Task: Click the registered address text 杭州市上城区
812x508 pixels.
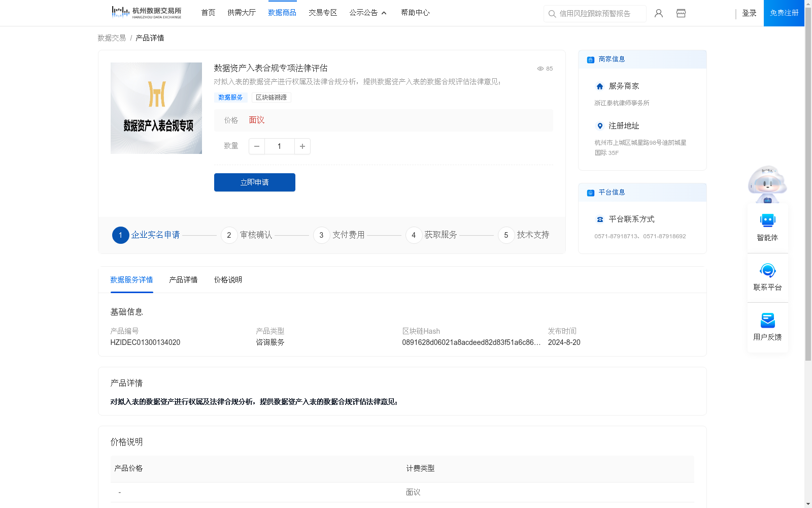Action: coord(640,148)
